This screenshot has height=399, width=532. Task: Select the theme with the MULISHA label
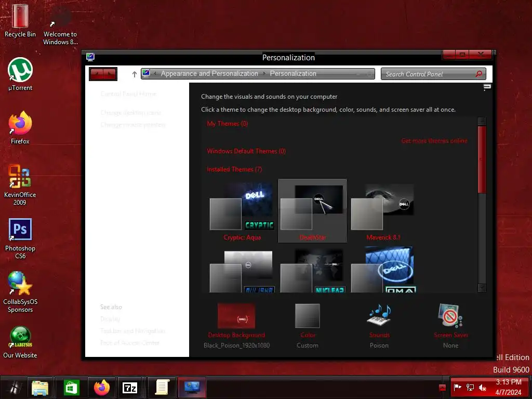pos(242,271)
